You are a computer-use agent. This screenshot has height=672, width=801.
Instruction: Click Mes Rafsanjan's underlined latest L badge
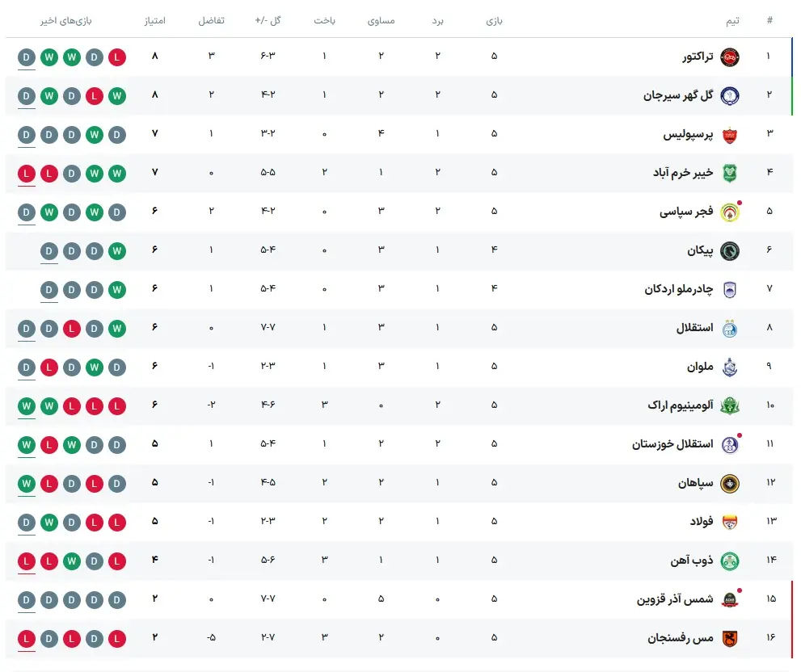(x=27, y=639)
